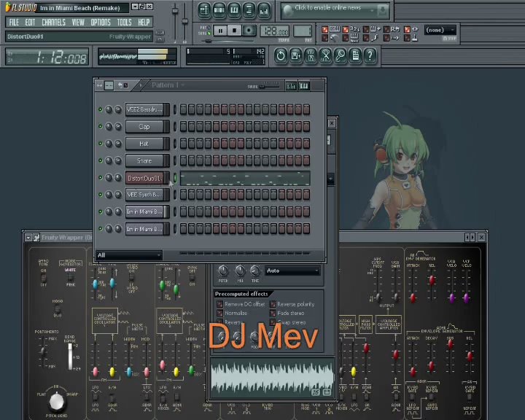Expand the online news bar dropdown
Screen dimensions: 525x420
tap(372, 11)
